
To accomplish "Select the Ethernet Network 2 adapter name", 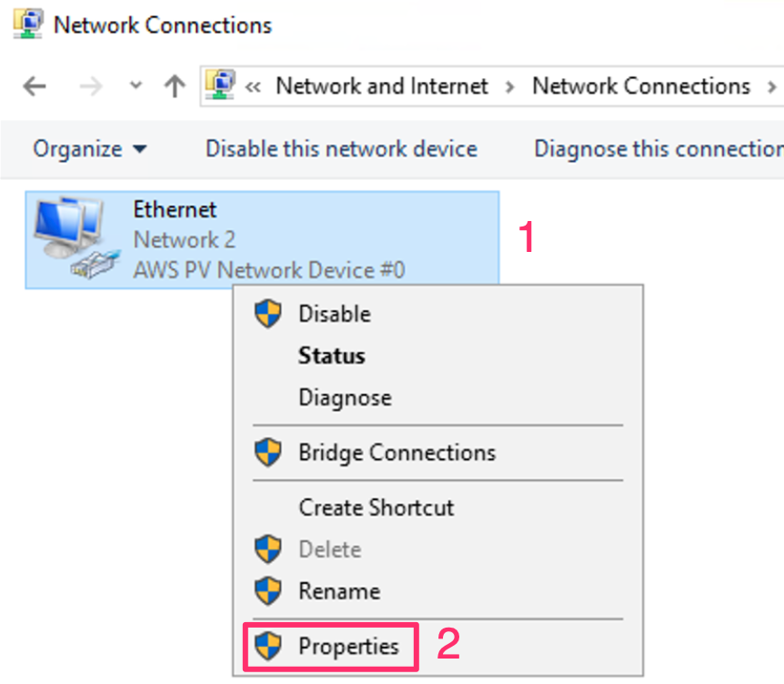I will [x=175, y=210].
